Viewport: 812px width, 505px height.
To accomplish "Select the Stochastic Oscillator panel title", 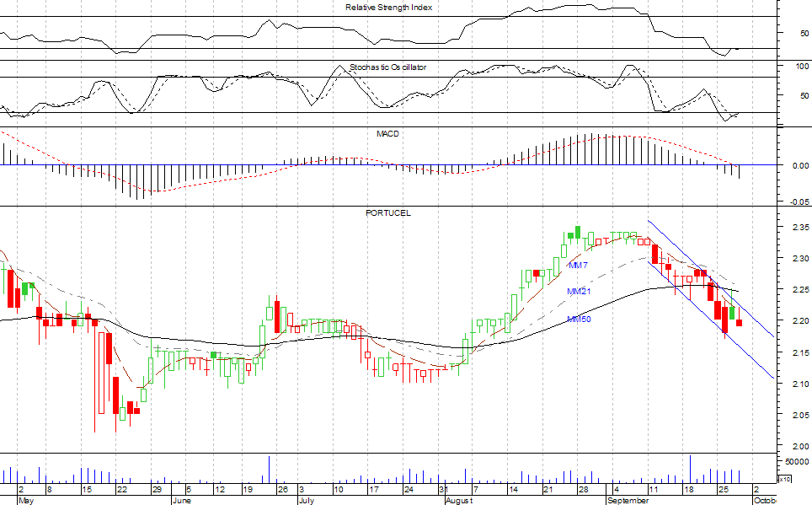I will click(387, 67).
